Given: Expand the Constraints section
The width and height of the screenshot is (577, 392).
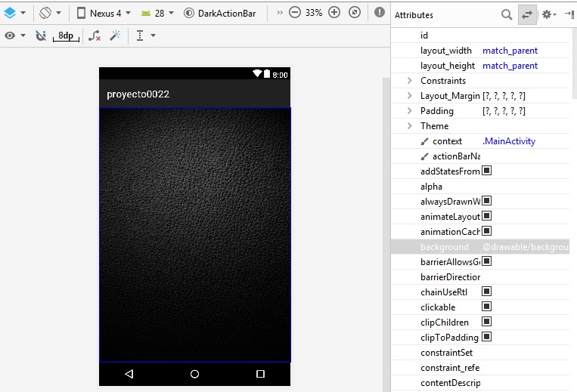Looking at the screenshot, I should [409, 81].
